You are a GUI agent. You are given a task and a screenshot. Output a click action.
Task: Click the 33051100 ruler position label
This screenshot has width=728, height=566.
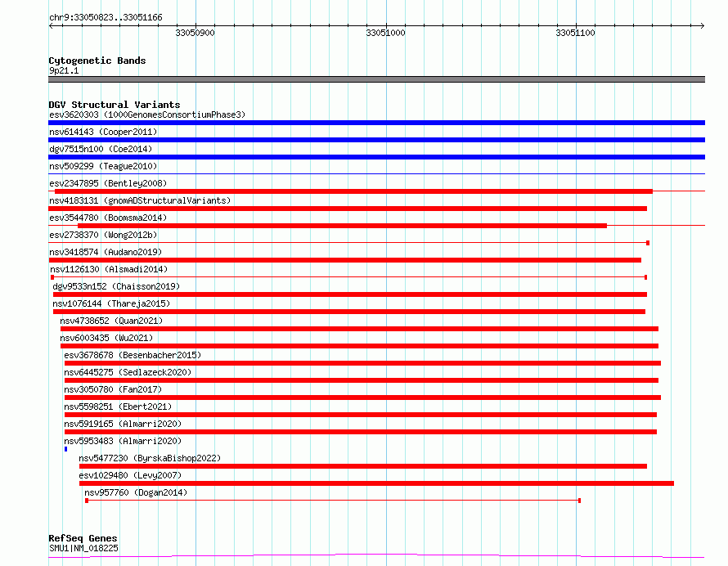(x=575, y=33)
